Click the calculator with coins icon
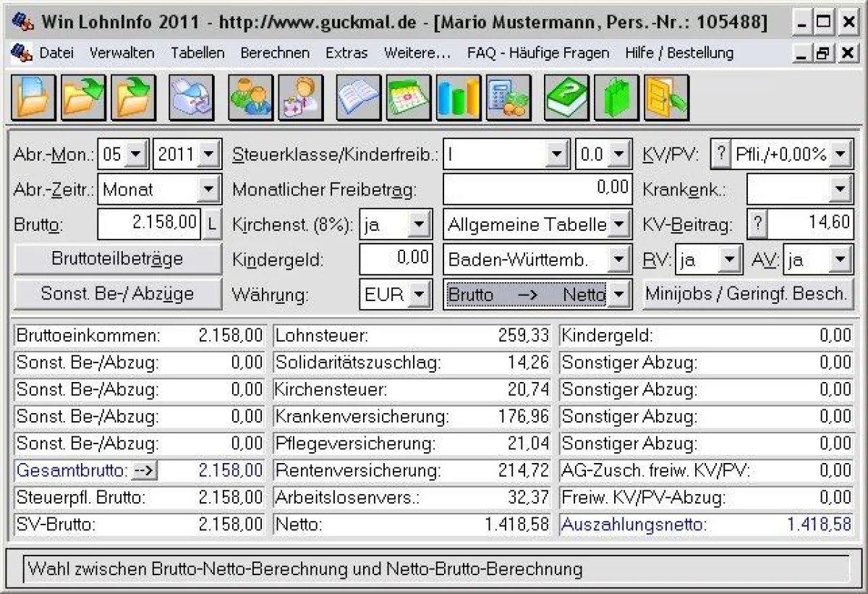 tap(509, 98)
